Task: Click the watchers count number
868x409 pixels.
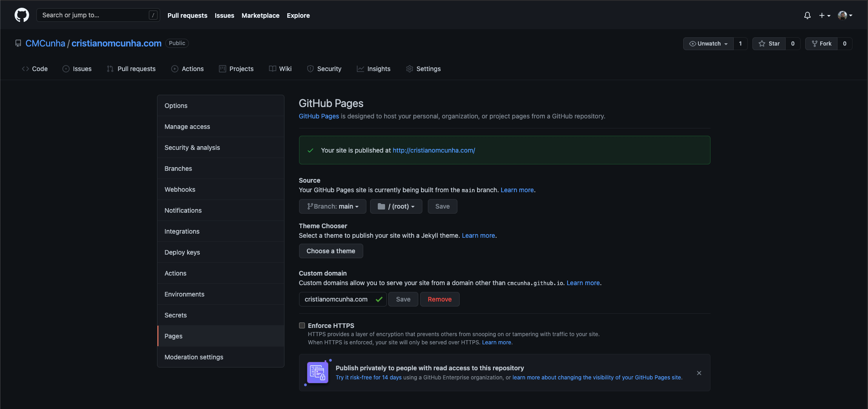Action: [741, 44]
